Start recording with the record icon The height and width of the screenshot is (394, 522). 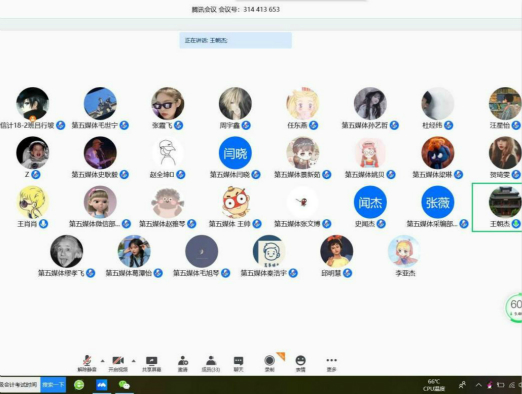pos(269,363)
